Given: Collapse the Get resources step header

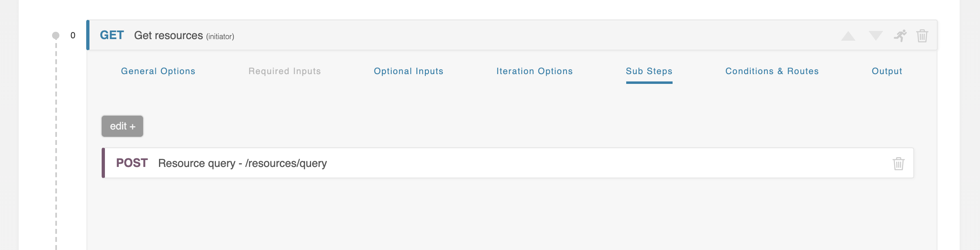Looking at the screenshot, I should 488,35.
